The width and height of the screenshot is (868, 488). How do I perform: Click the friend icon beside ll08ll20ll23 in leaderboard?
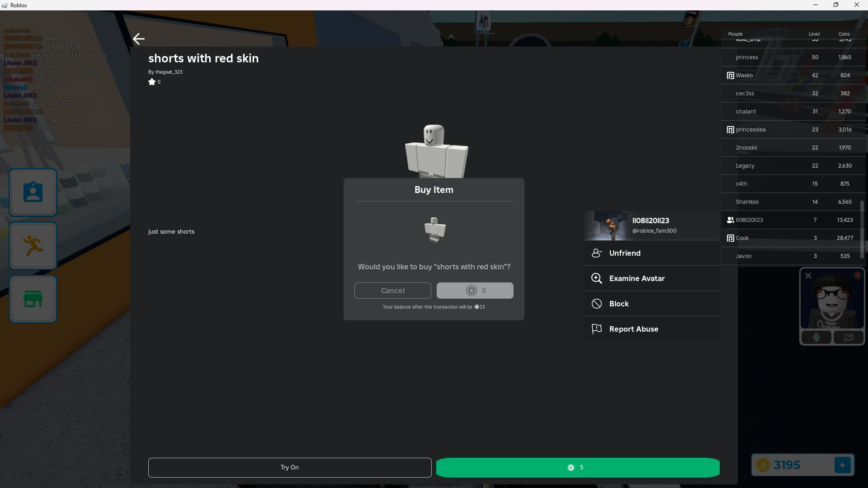730,220
